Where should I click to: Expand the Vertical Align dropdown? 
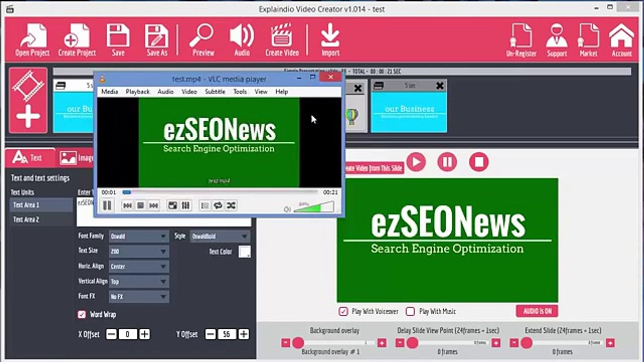tap(138, 282)
